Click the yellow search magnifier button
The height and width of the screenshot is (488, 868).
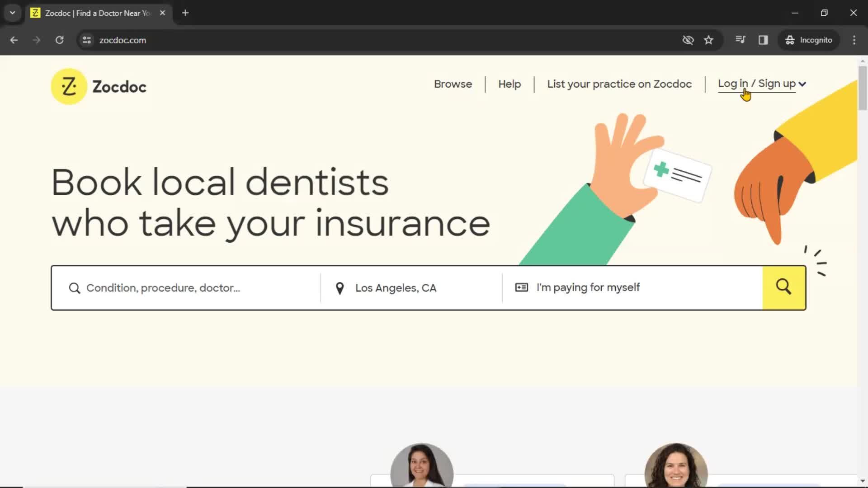click(784, 288)
